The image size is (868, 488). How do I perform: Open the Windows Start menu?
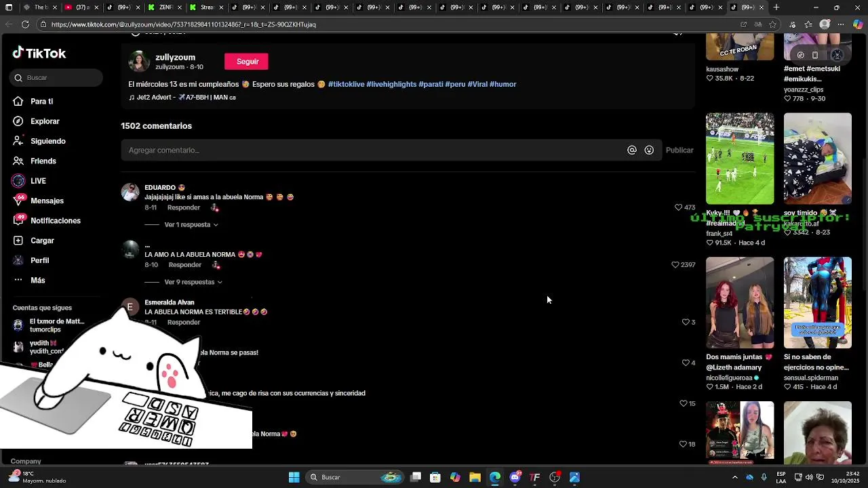(x=294, y=477)
